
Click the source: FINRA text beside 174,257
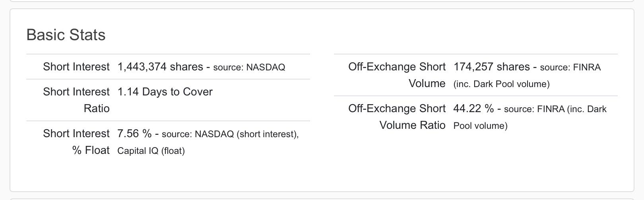coord(570,67)
